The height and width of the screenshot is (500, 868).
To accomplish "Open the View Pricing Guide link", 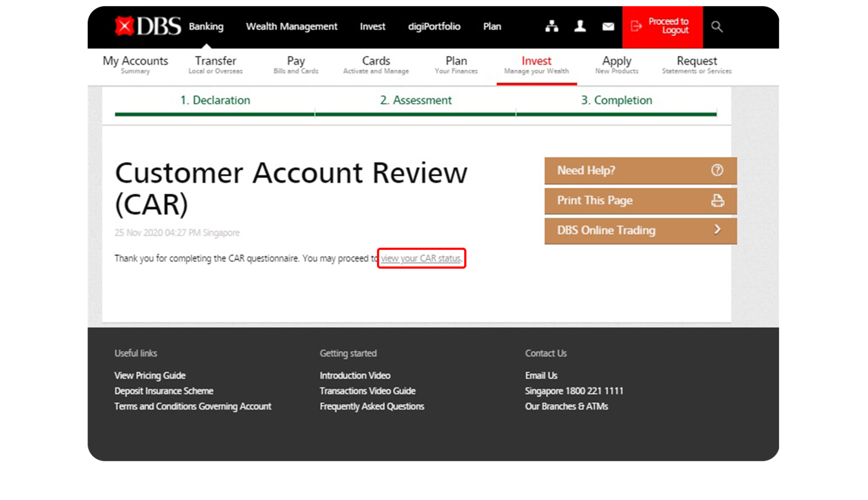I will 150,375.
